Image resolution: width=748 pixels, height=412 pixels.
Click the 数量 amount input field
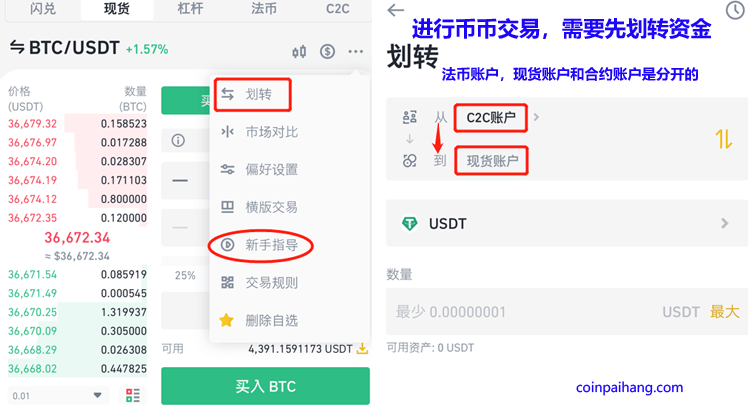[566, 312]
